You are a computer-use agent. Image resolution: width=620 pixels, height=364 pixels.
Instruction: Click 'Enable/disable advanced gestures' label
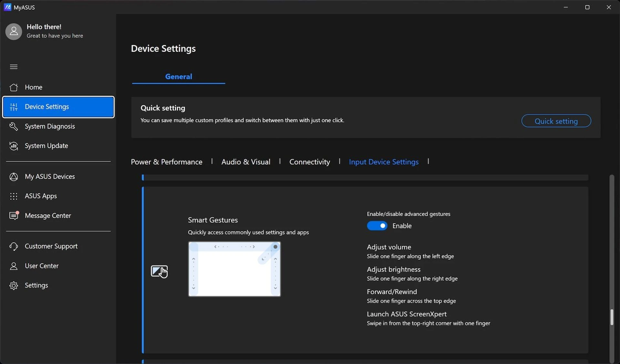tap(408, 214)
